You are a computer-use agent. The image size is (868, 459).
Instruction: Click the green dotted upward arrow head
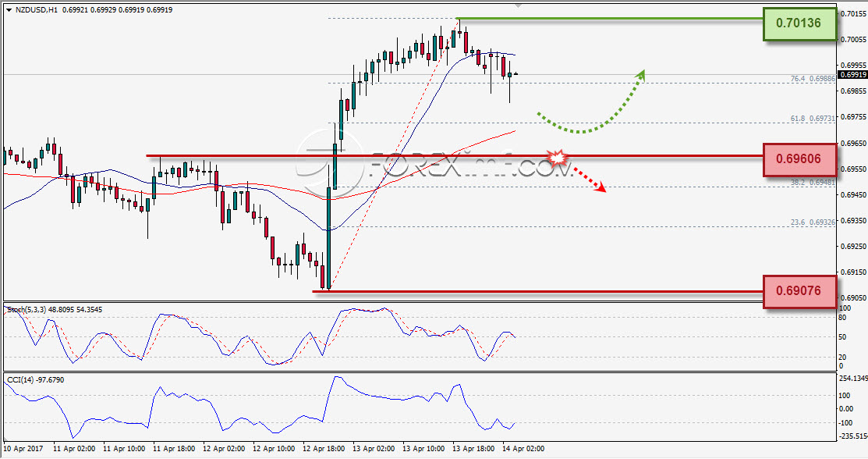(639, 76)
